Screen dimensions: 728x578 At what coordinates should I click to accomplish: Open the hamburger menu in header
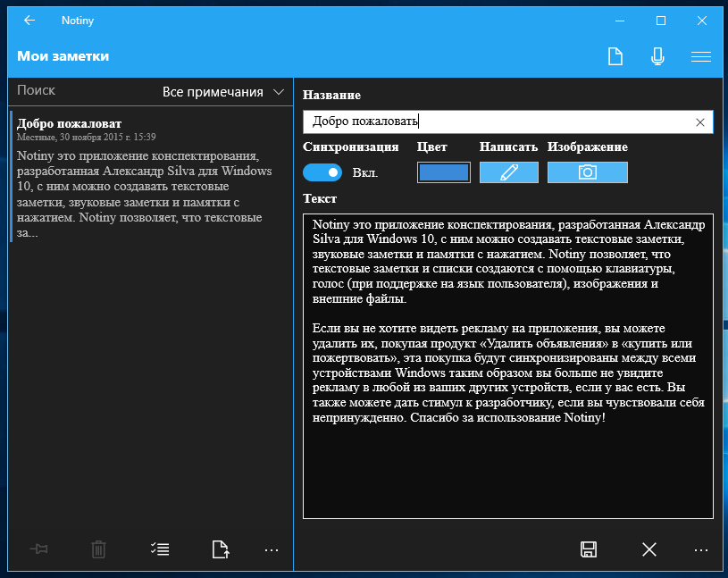point(700,56)
